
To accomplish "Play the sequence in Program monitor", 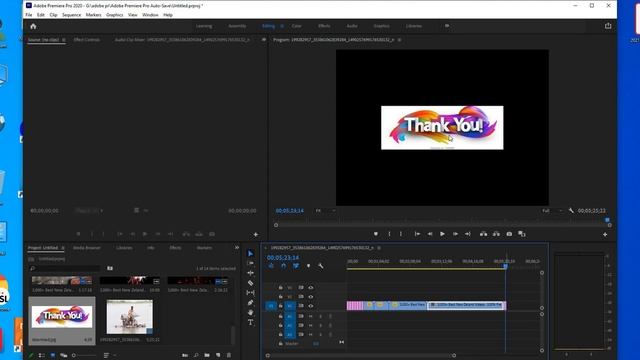I will [x=442, y=234].
